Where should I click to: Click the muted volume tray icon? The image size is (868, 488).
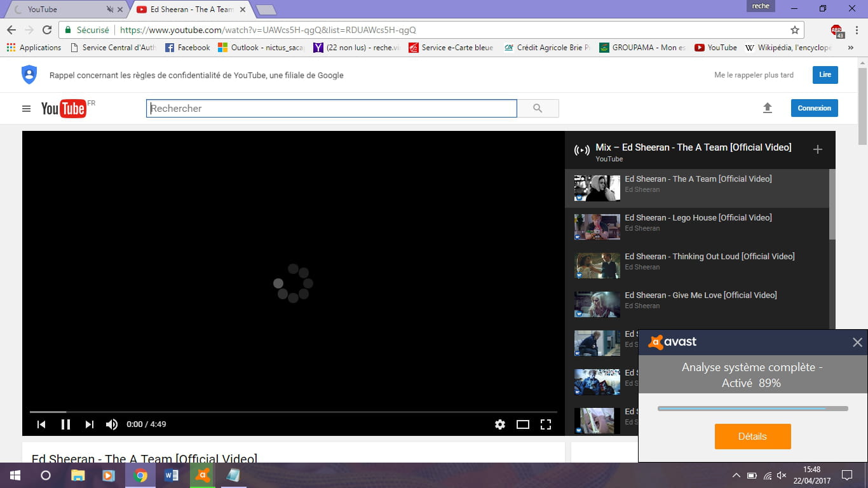point(782,475)
